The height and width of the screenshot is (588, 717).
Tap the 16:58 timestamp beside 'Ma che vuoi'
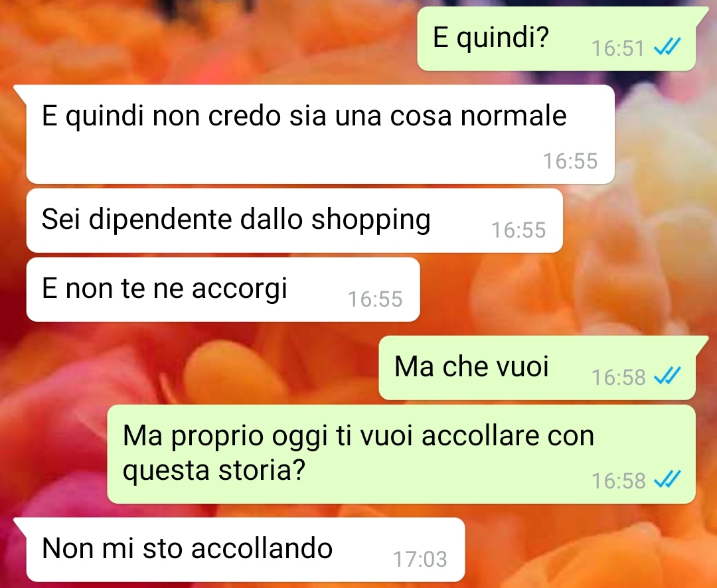pos(619,377)
